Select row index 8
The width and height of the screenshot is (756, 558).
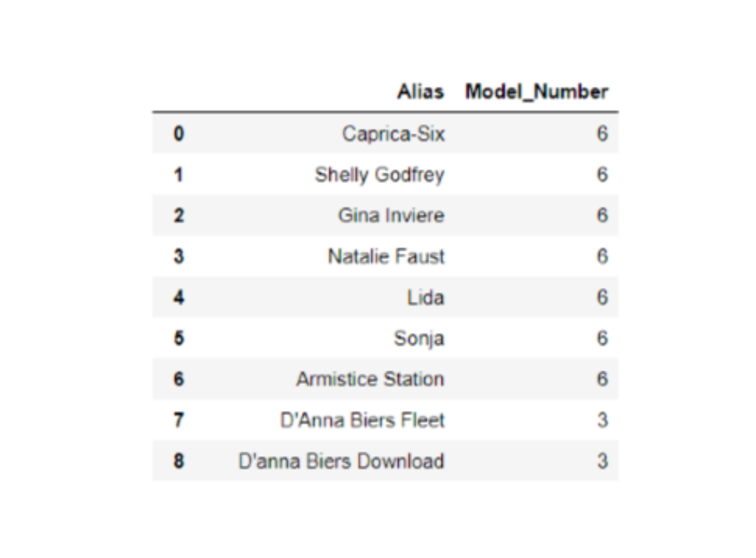tap(178, 461)
